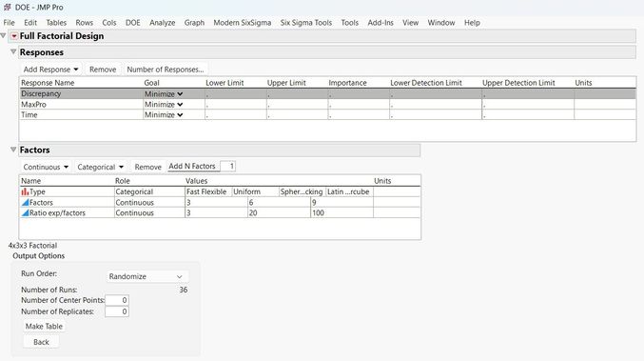
Task: Open the Add Response dropdown
Action: point(50,70)
